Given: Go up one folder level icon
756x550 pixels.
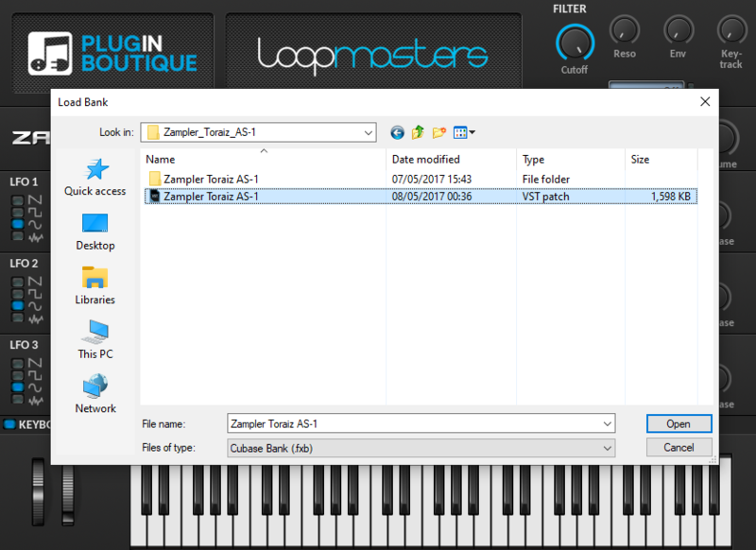Looking at the screenshot, I should 418,132.
